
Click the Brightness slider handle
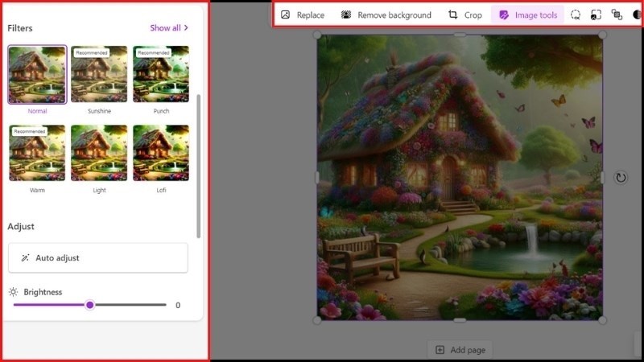coord(90,305)
